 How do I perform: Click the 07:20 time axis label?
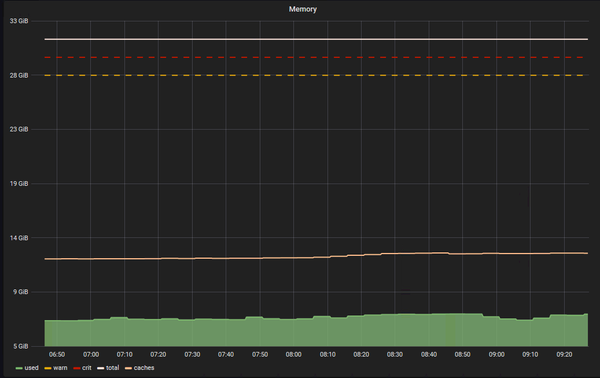[158, 355]
